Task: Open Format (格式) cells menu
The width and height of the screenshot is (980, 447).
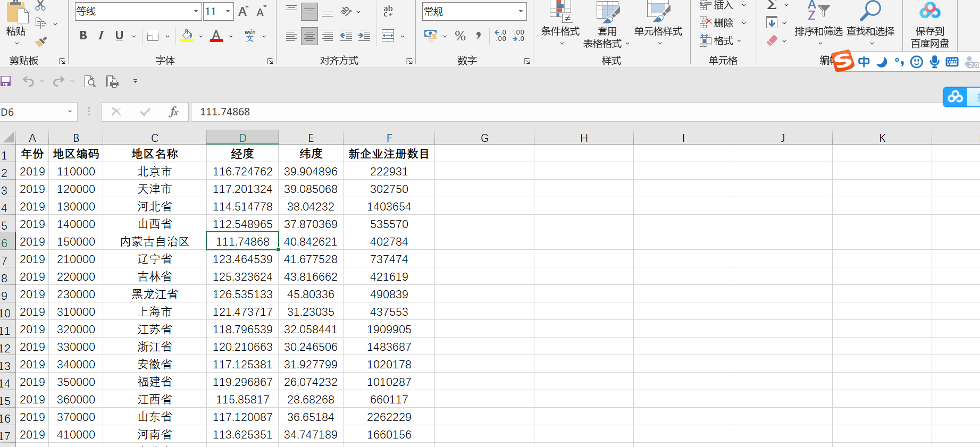Action: point(721,40)
